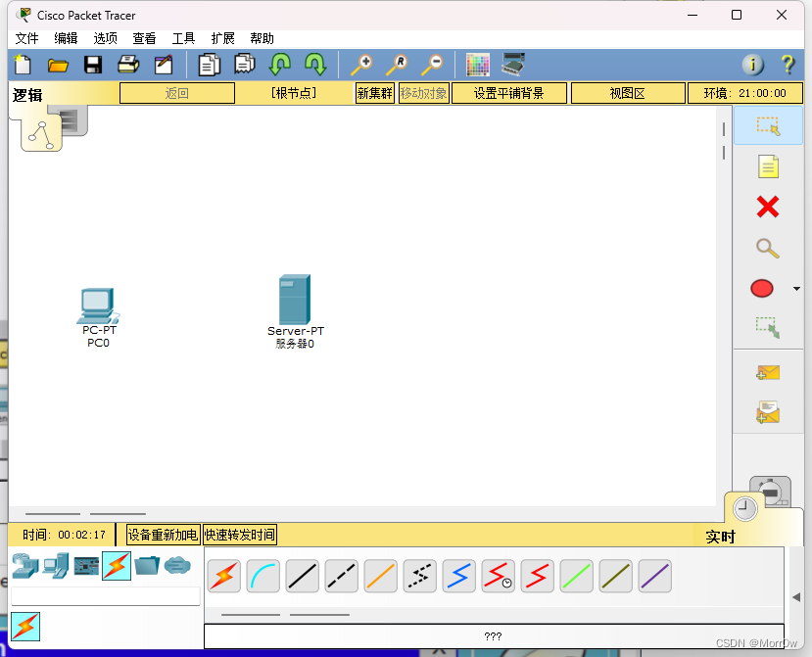The width and height of the screenshot is (812, 657).
Task: Add a simple PDU envelope
Action: [x=768, y=372]
